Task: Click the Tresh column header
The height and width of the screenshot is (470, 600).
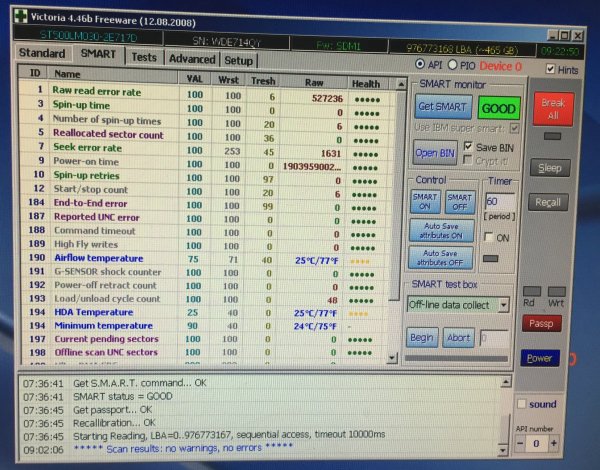Action: click(263, 81)
